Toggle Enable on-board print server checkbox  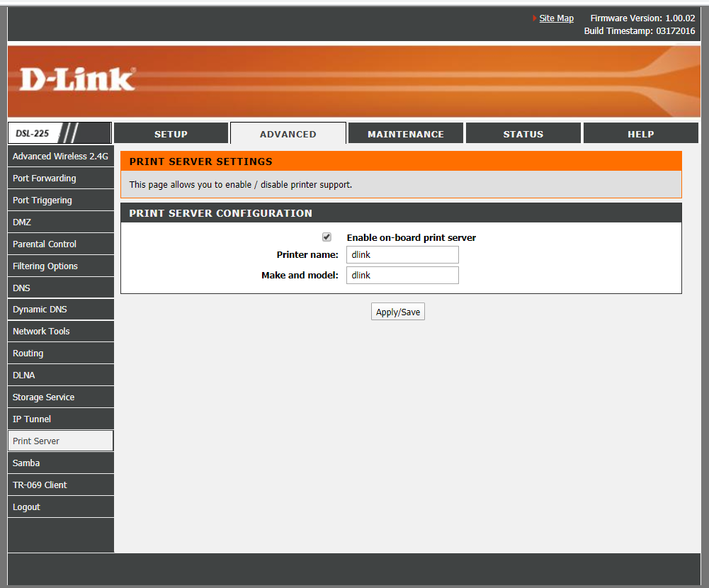[x=327, y=237]
